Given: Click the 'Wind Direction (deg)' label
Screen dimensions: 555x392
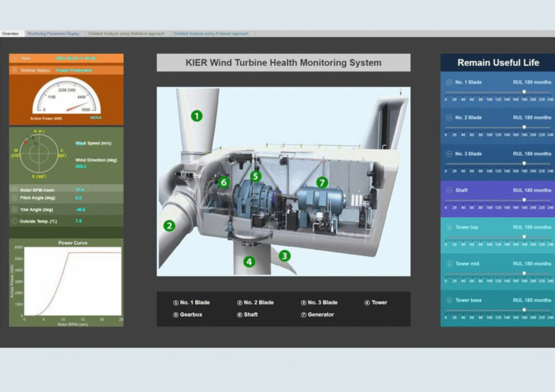Looking at the screenshot, I should [x=96, y=160].
